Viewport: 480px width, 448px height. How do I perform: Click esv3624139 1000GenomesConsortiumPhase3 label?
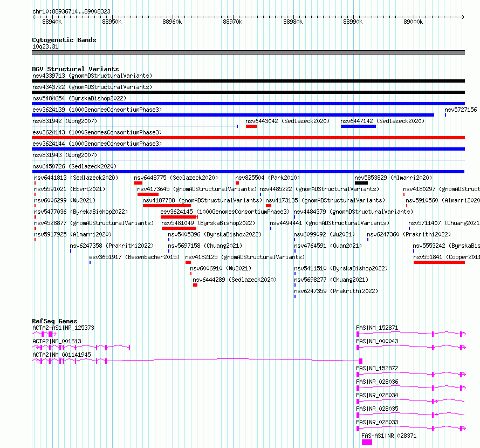tap(97, 110)
